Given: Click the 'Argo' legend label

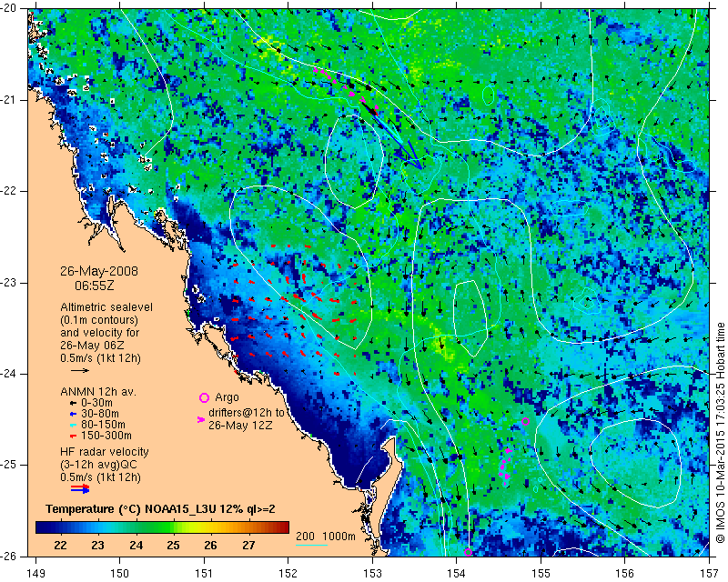Looking at the screenshot, I should click(x=227, y=397).
